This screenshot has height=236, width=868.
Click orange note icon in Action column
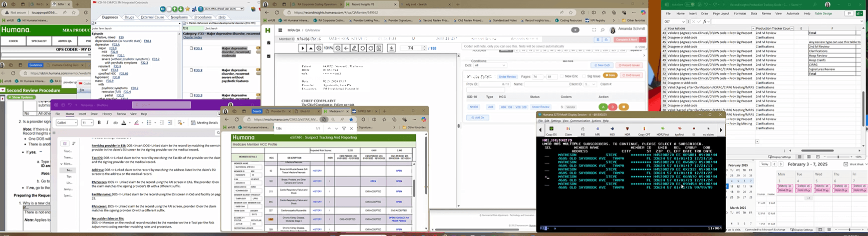(x=624, y=107)
